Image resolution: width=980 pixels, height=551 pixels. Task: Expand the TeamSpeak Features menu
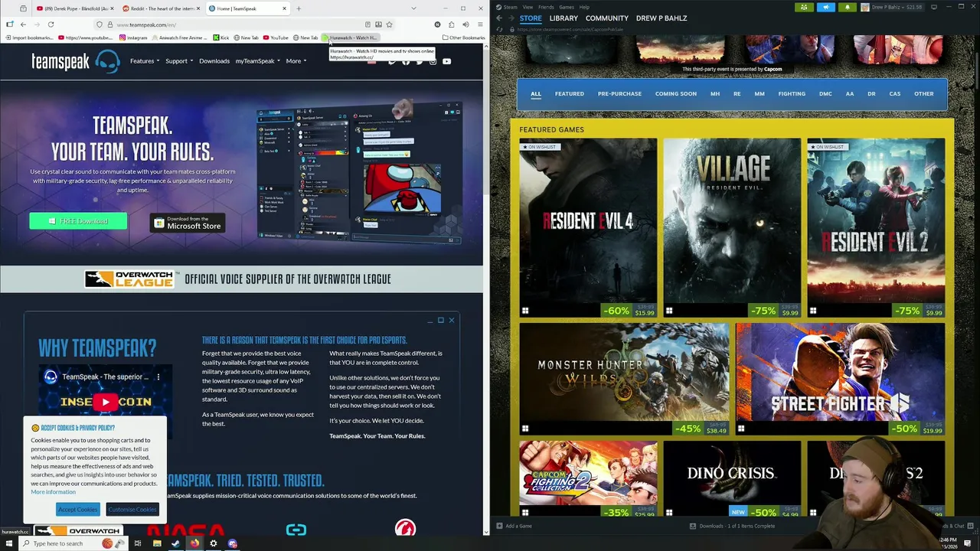(145, 61)
